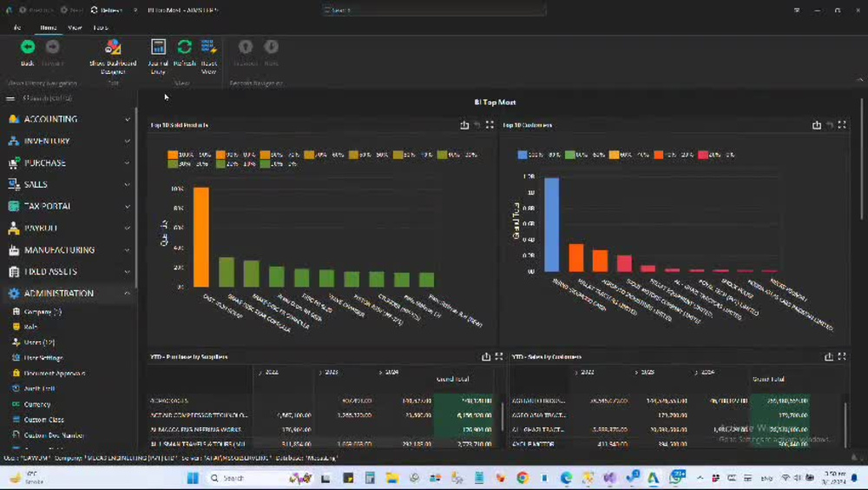Open the File menu tab
The image size is (868, 490).
[x=17, y=27]
